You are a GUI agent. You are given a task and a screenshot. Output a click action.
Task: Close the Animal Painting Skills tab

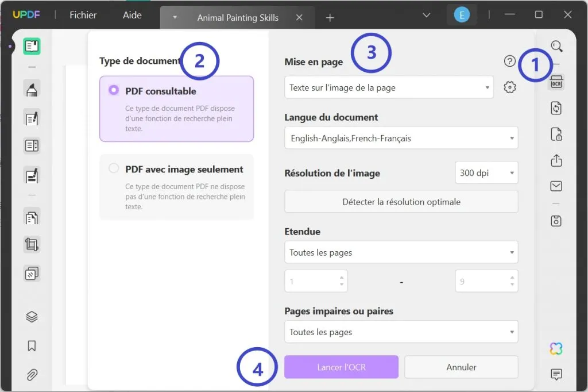tap(299, 17)
